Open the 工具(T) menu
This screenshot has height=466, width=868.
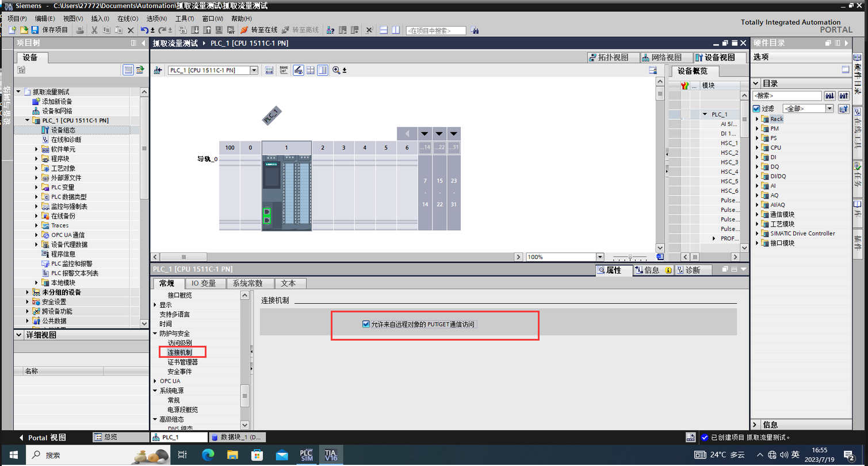coord(185,18)
